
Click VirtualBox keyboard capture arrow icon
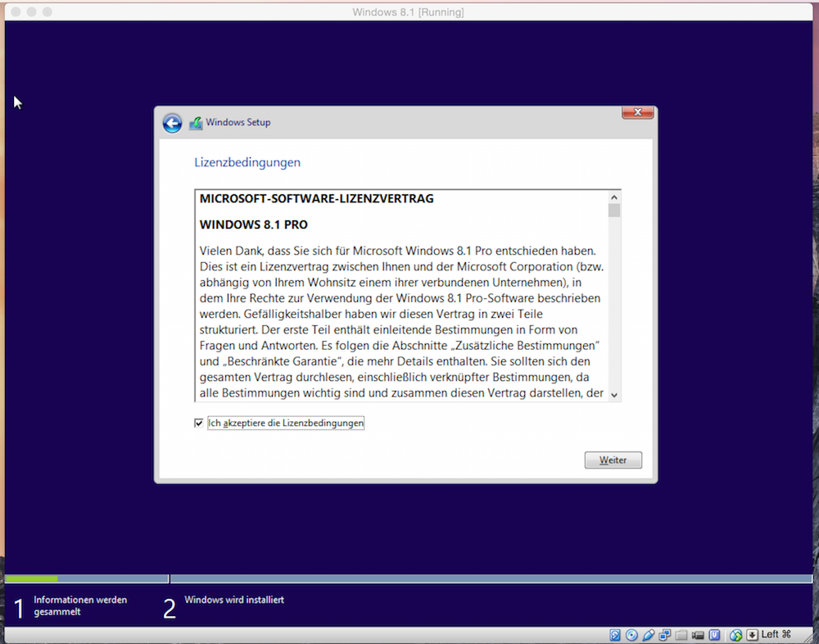pyautogui.click(x=752, y=635)
